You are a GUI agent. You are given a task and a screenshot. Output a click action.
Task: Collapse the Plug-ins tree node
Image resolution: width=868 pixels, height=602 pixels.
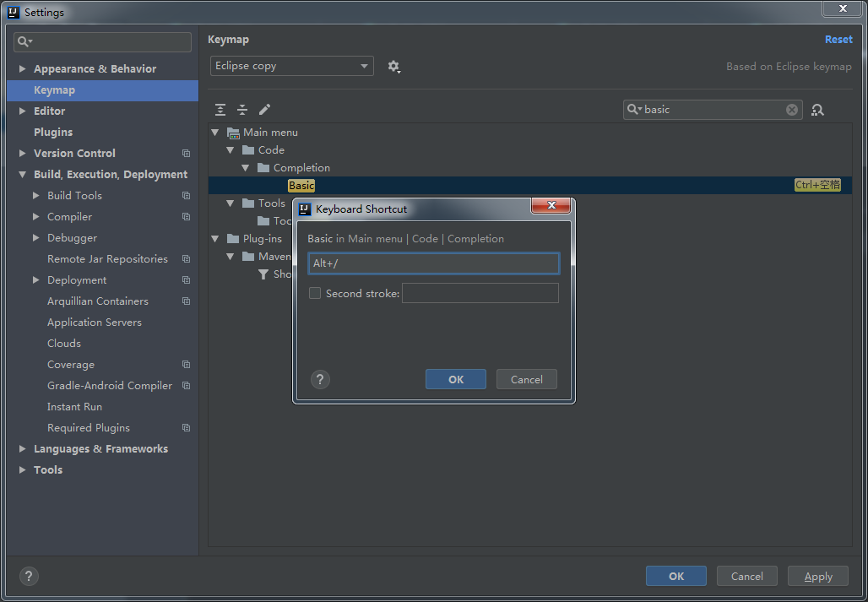(215, 239)
